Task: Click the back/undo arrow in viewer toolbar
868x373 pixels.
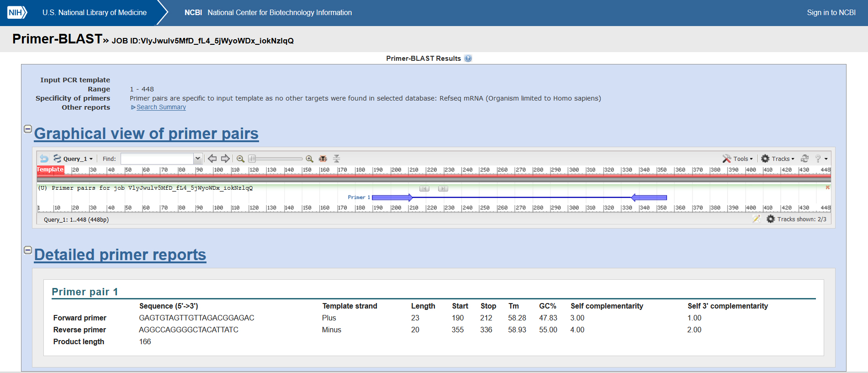Action: tap(44, 159)
